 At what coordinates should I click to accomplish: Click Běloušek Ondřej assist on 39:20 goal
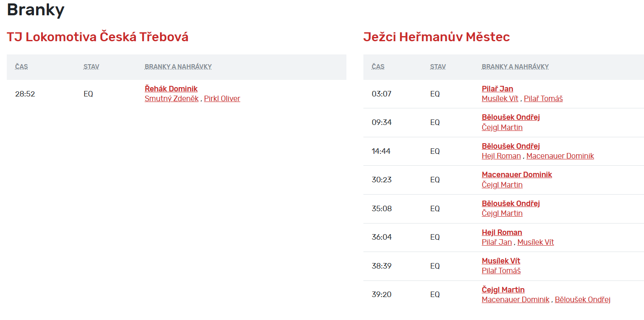pos(582,300)
